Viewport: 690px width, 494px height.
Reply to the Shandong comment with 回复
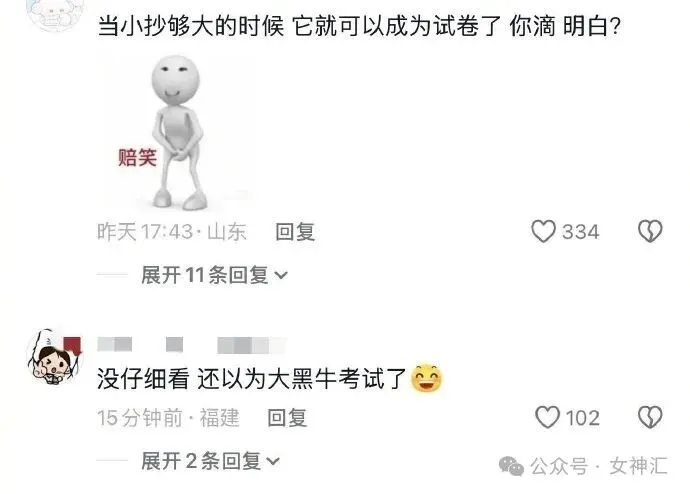click(x=295, y=232)
